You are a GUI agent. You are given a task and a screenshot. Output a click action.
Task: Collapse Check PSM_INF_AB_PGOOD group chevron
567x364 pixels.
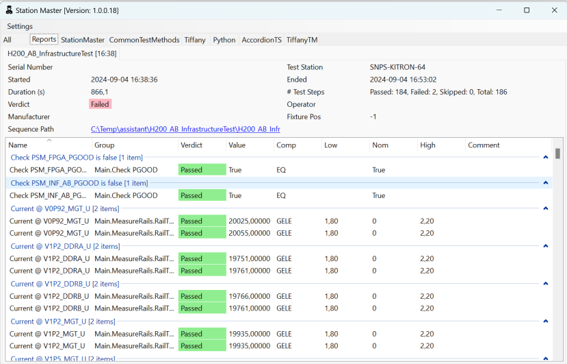[x=546, y=183]
